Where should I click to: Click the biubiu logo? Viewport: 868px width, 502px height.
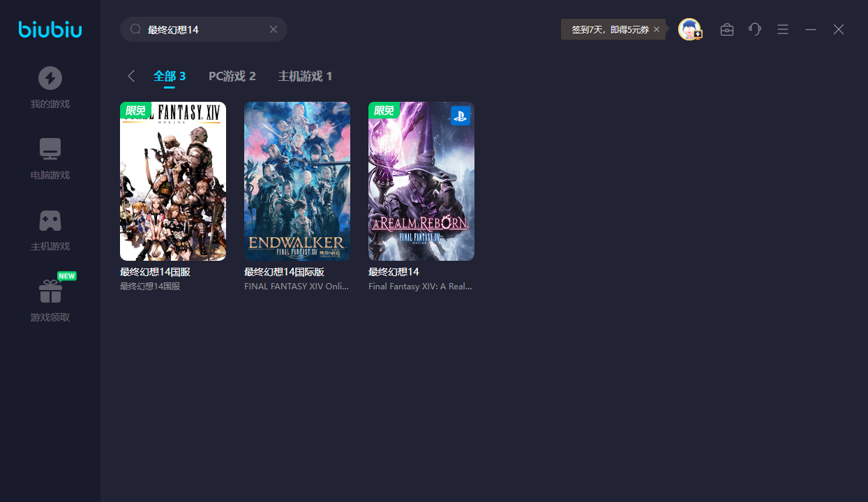(x=50, y=29)
